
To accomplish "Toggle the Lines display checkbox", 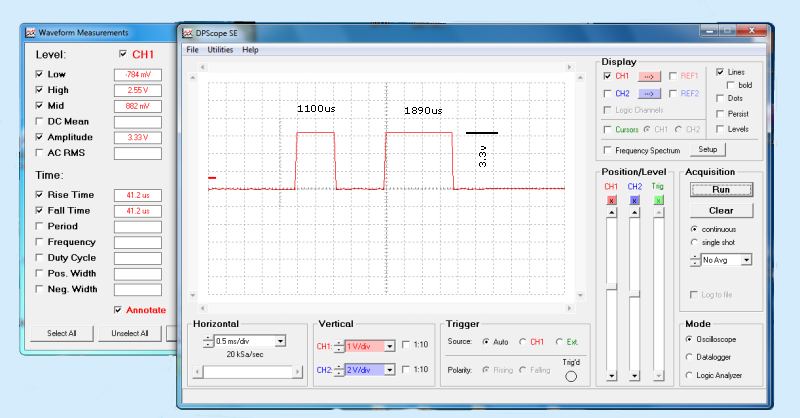I will pyautogui.click(x=720, y=72).
